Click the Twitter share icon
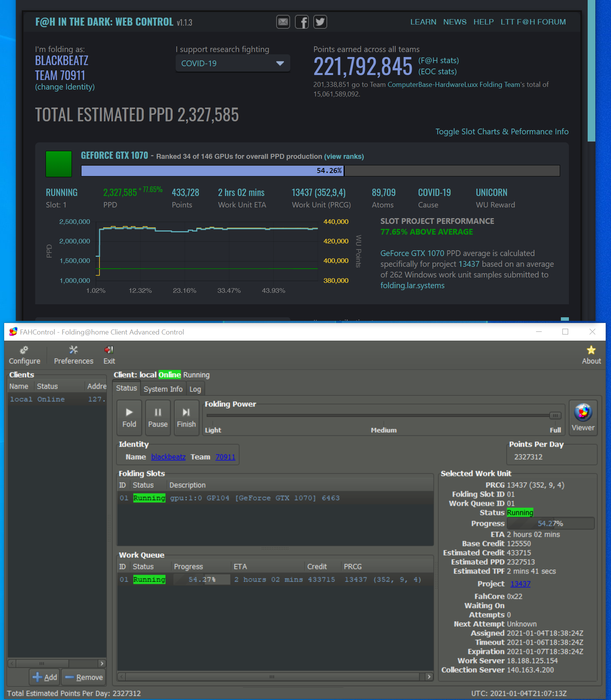This screenshot has height=700, width=611. pos(320,22)
